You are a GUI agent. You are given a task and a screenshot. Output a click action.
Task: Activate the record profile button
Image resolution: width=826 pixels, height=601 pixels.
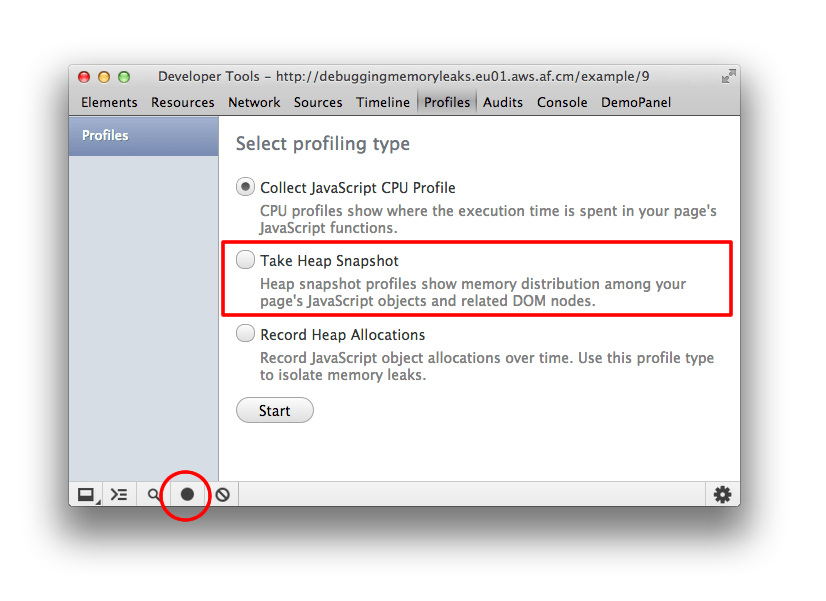tap(185, 494)
